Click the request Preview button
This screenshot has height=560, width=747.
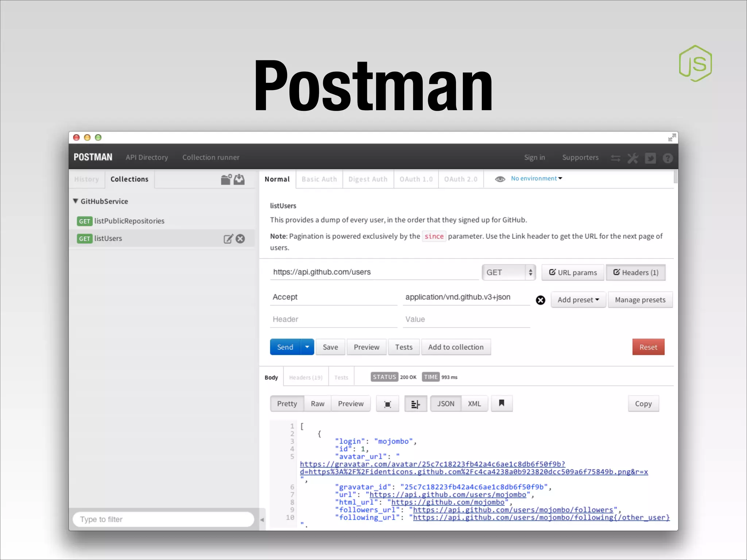(x=367, y=347)
